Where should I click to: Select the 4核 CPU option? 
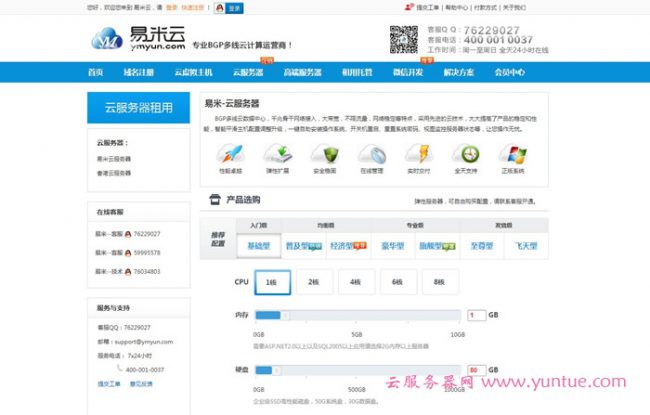click(x=356, y=283)
